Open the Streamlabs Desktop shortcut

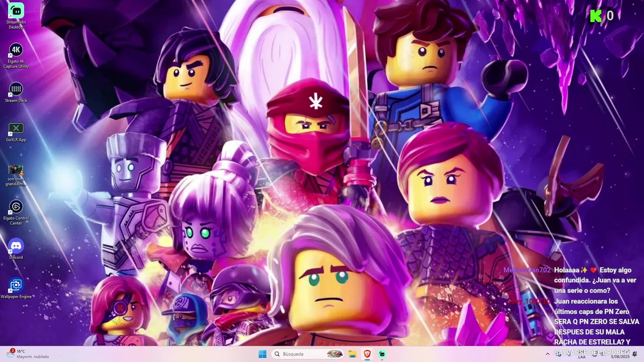click(16, 16)
